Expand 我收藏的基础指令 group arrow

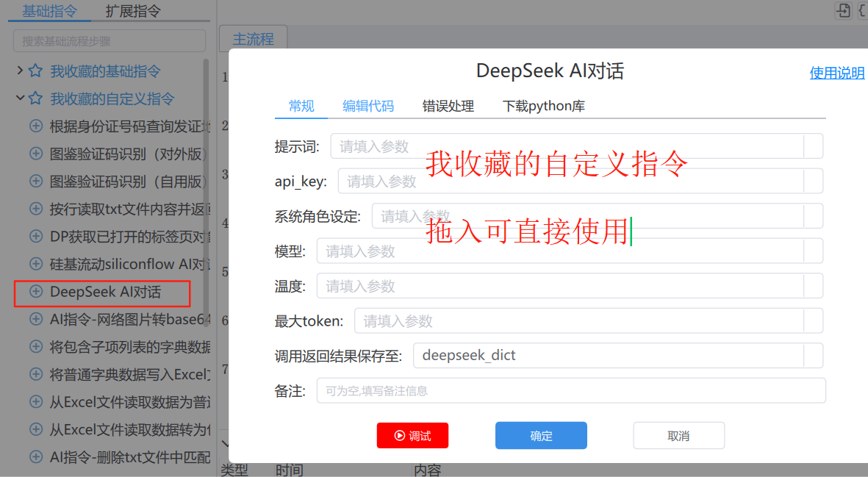pyautogui.click(x=20, y=71)
